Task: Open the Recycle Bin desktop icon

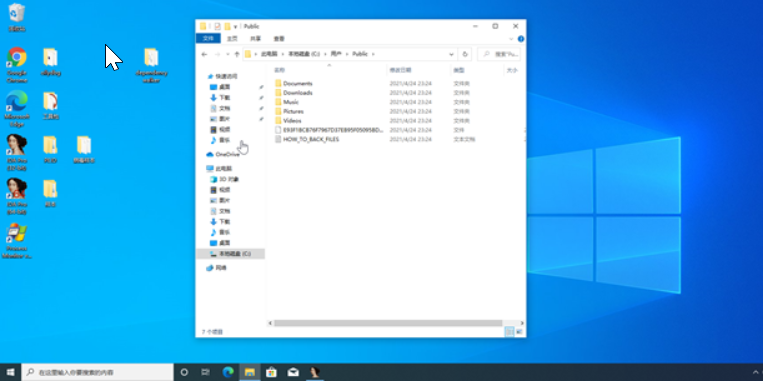Action: 17,17
